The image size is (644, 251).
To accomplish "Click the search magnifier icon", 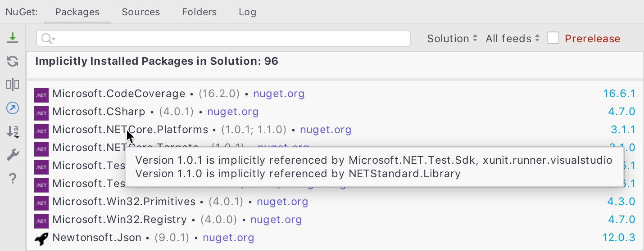I will point(48,39).
